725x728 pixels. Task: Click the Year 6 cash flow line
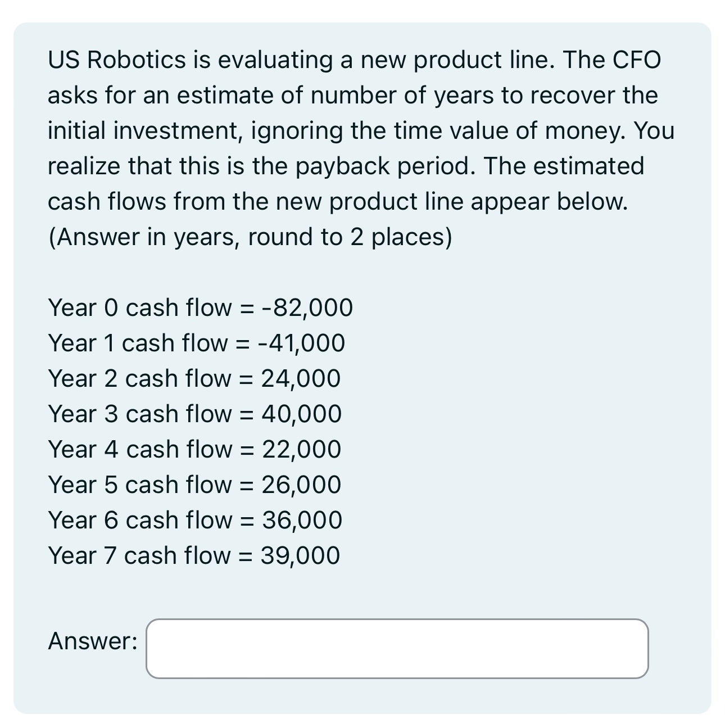[194, 520]
